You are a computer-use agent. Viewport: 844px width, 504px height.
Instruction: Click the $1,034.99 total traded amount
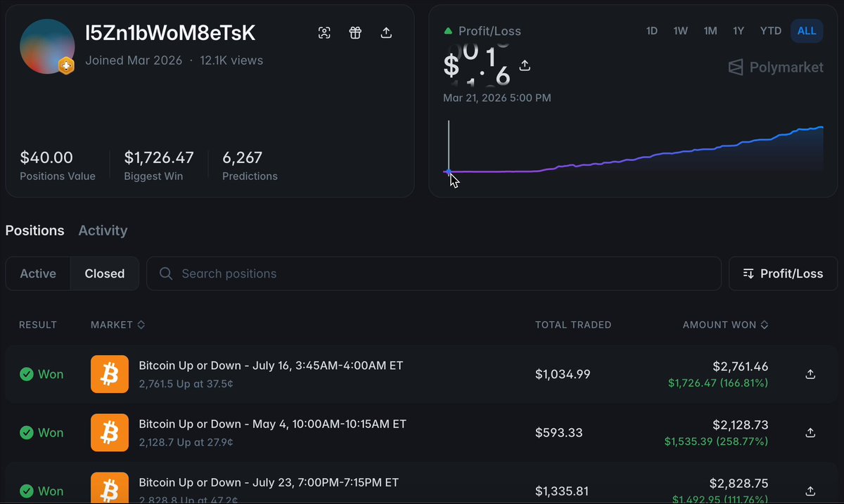pos(563,374)
